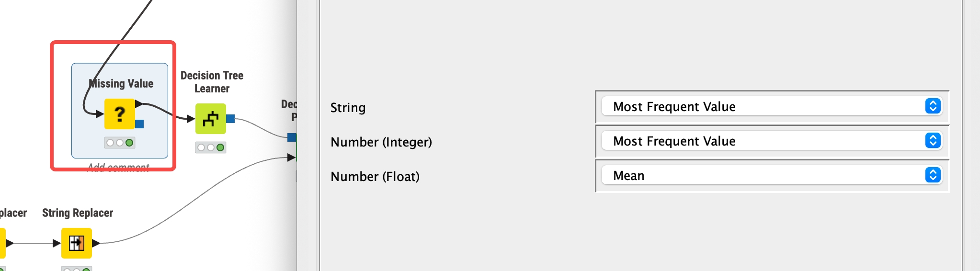The height and width of the screenshot is (271, 980).
Task: Click the String Replacer node label
Action: (78, 213)
